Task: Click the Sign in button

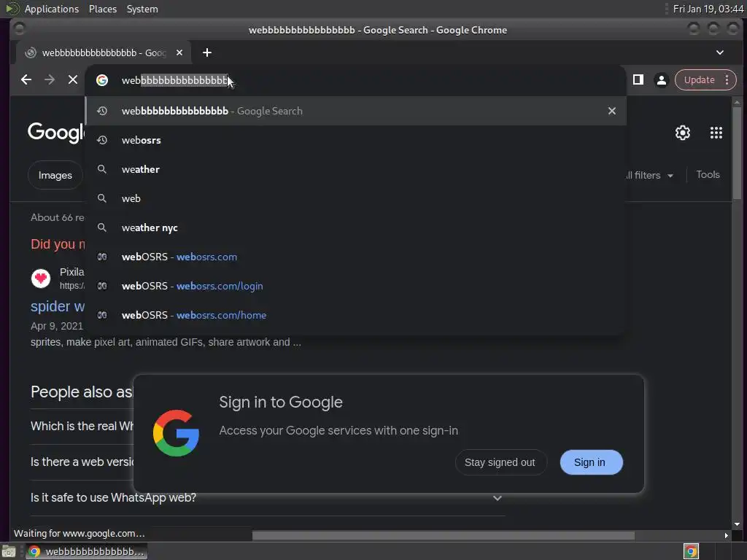Action: (591, 462)
